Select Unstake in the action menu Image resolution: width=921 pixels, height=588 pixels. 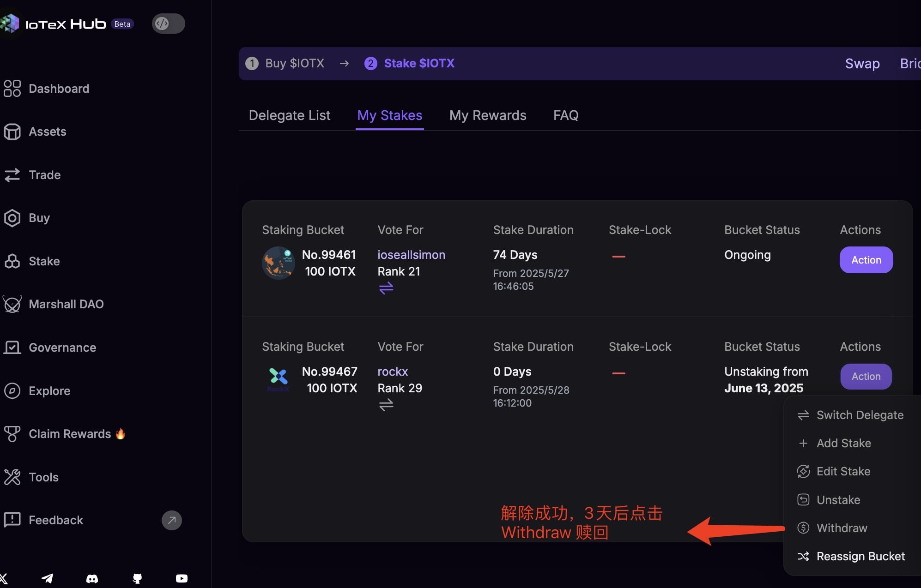(x=838, y=500)
